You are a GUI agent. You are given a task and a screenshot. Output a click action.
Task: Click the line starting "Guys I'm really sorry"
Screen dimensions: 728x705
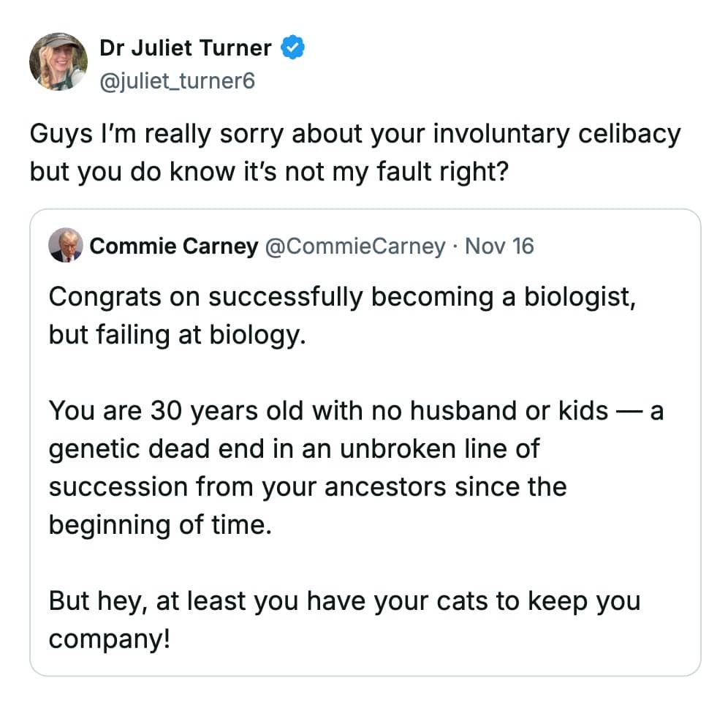tap(355, 135)
